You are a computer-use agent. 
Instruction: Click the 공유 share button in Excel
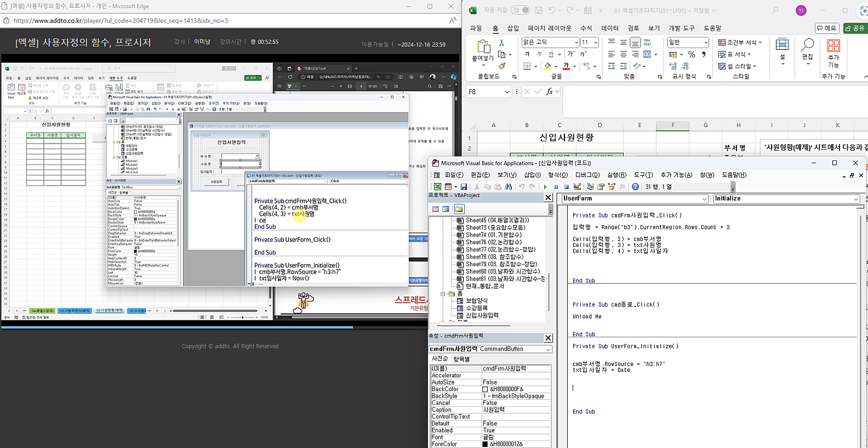(855, 28)
